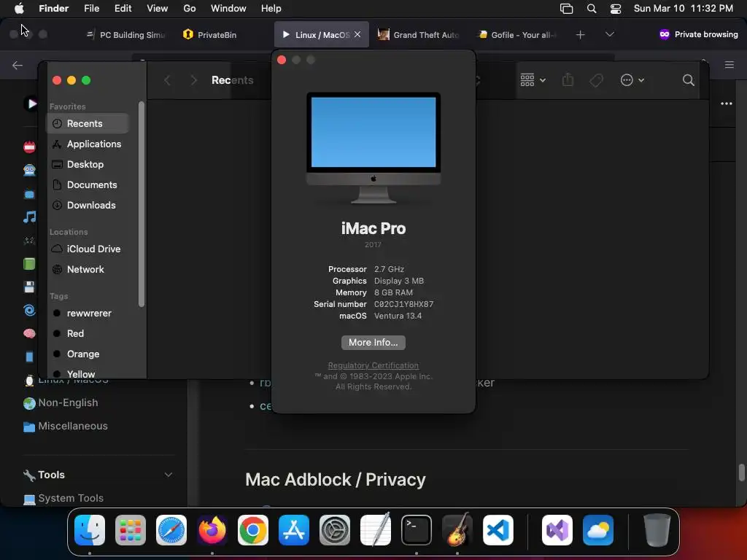
Task: Select the rewwrerer tag
Action: pos(88,314)
